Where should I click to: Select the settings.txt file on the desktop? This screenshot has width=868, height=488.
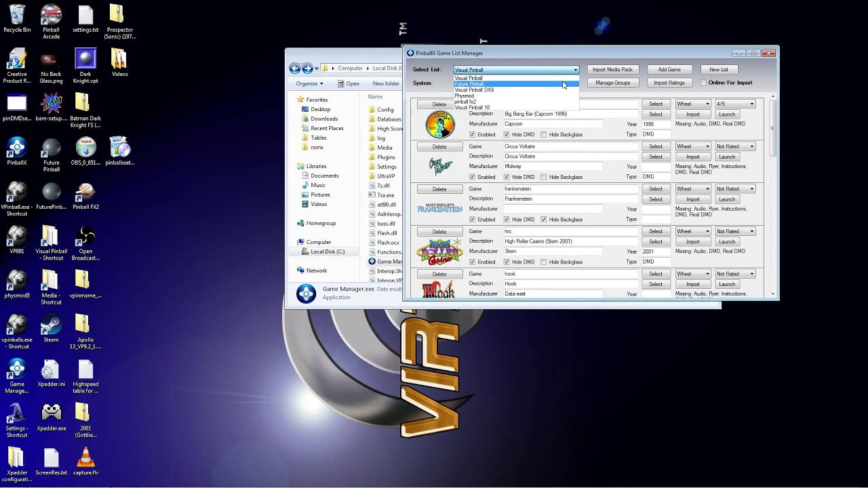point(85,18)
